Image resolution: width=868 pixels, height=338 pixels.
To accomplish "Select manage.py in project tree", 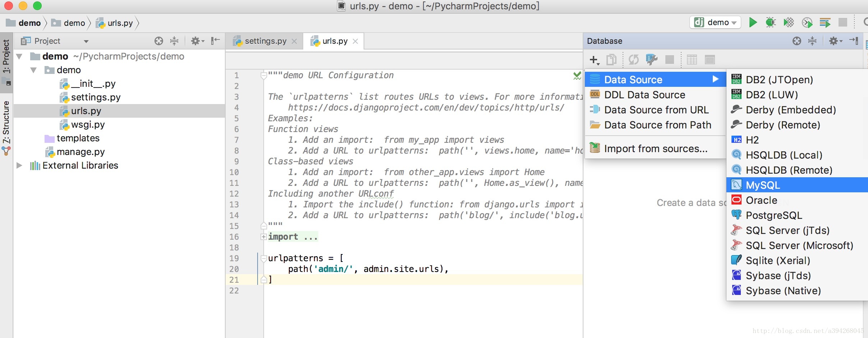I will tap(80, 152).
